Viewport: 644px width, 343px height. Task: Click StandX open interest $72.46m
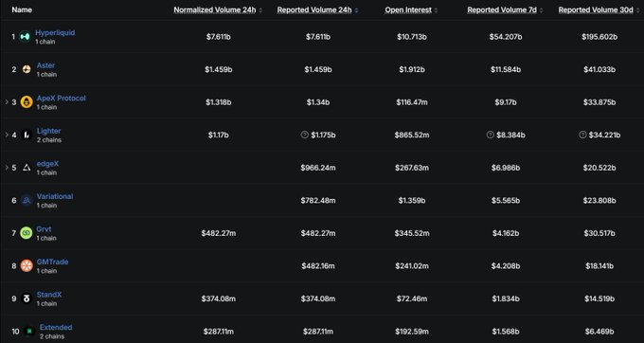pyautogui.click(x=412, y=298)
